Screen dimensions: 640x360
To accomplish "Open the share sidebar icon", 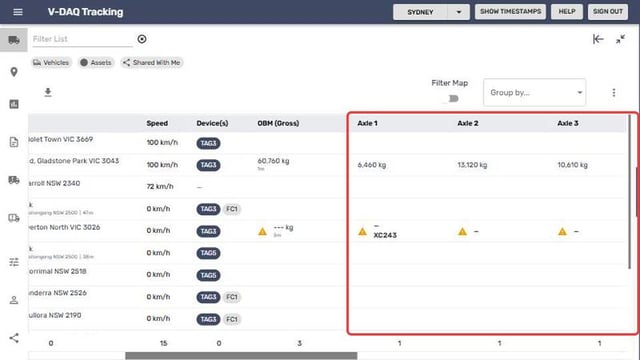I will click(x=14, y=338).
